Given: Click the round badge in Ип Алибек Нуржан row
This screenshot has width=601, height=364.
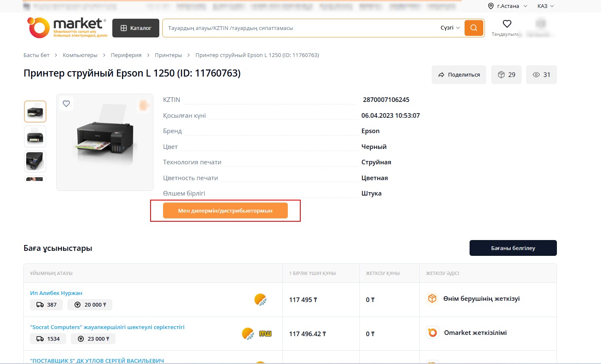Looking at the screenshot, I should 260,300.
